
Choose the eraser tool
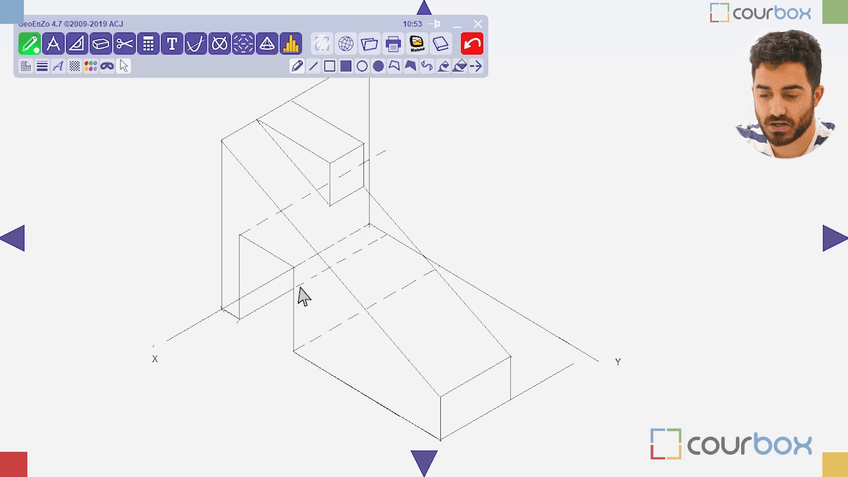[x=101, y=43]
